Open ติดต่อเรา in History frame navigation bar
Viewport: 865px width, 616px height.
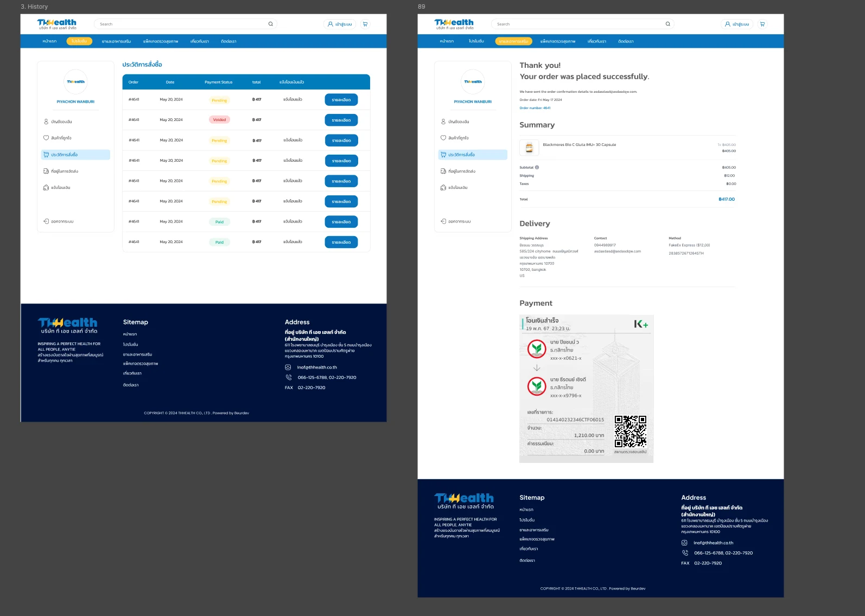228,41
